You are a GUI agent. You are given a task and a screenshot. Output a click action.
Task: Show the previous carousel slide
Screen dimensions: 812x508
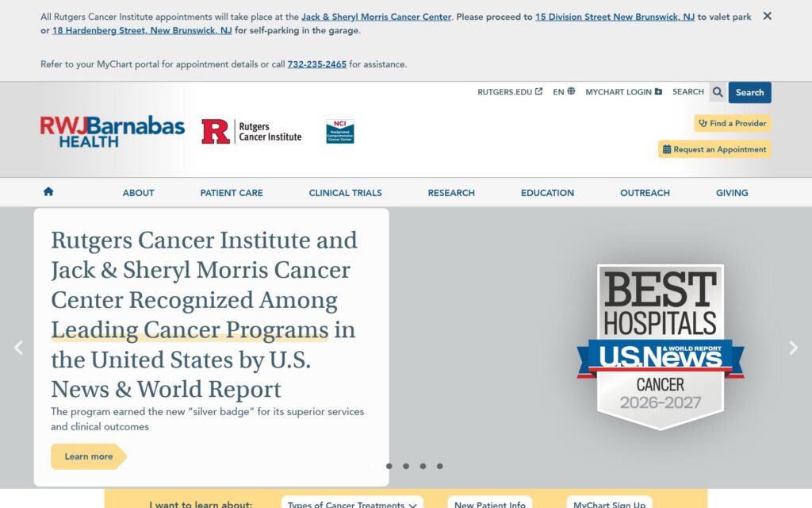pos(19,348)
